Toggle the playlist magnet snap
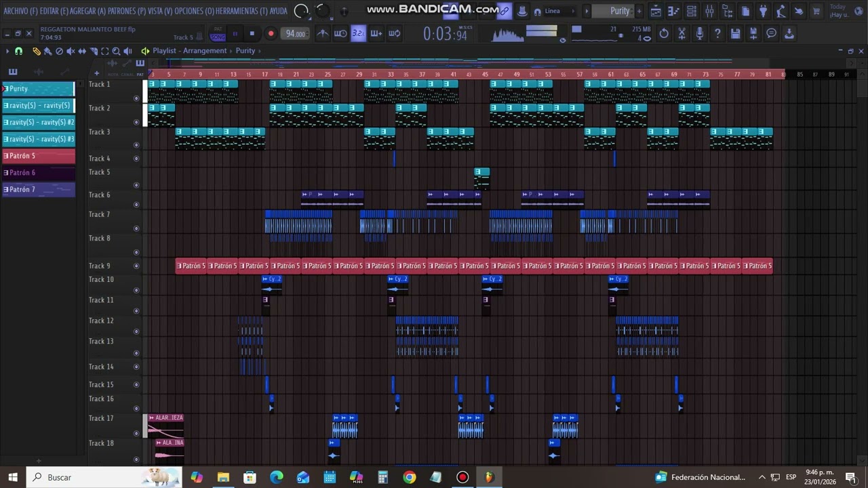Viewport: 868px width, 488px height. pos(18,51)
